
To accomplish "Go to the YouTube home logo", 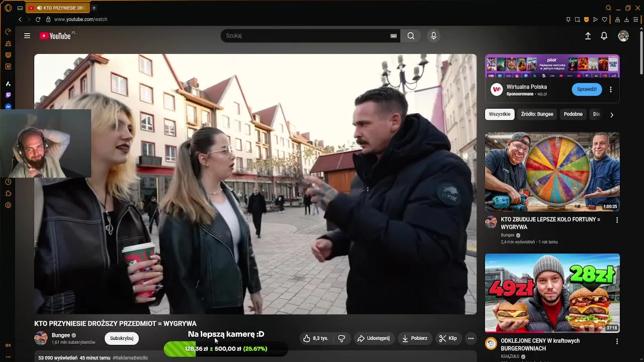I will tap(55, 36).
